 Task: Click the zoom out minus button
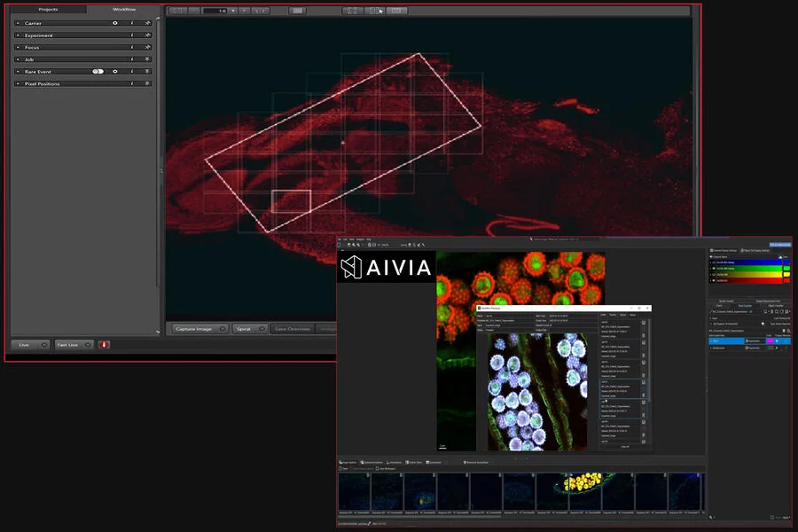pos(194,11)
